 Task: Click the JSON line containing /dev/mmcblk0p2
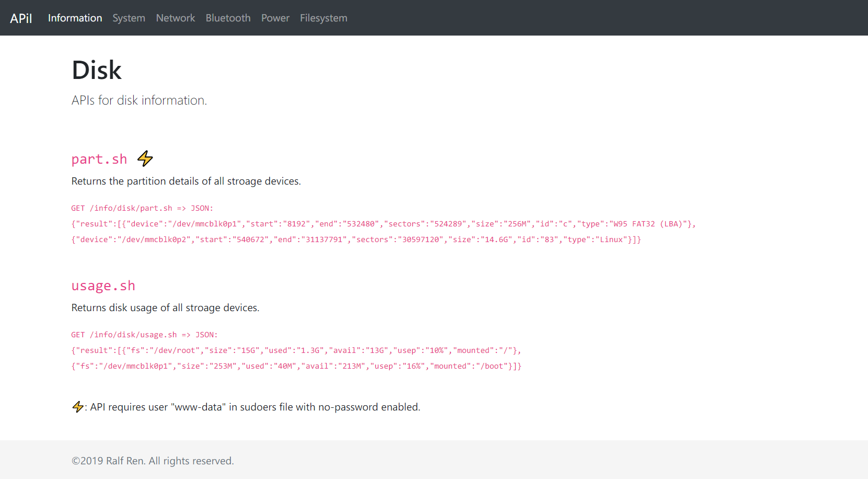[x=356, y=239]
